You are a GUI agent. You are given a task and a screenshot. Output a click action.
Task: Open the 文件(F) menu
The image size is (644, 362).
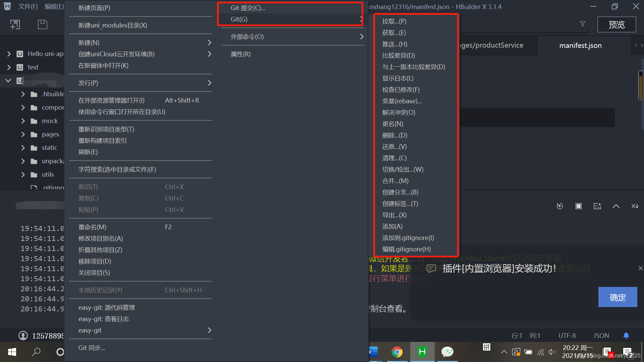(x=28, y=6)
